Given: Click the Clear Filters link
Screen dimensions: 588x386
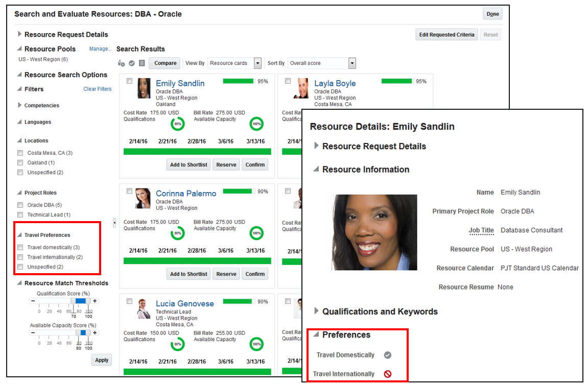Looking at the screenshot, I should pos(97,89).
